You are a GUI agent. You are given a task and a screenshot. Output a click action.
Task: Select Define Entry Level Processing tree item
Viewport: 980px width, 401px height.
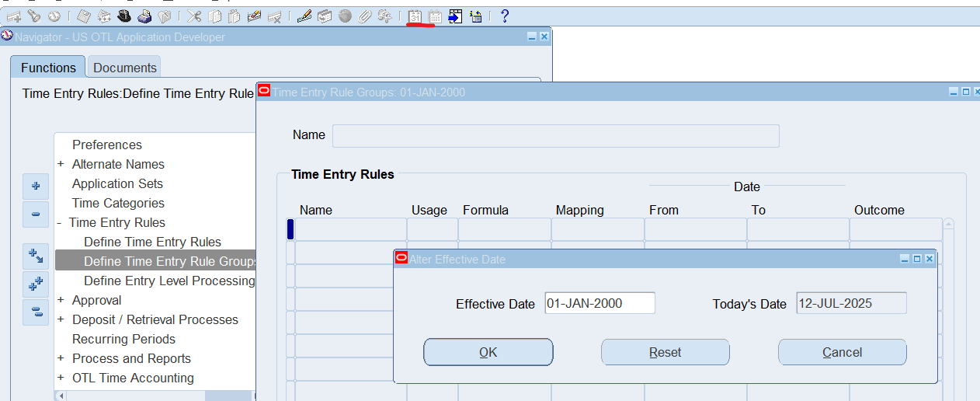169,281
